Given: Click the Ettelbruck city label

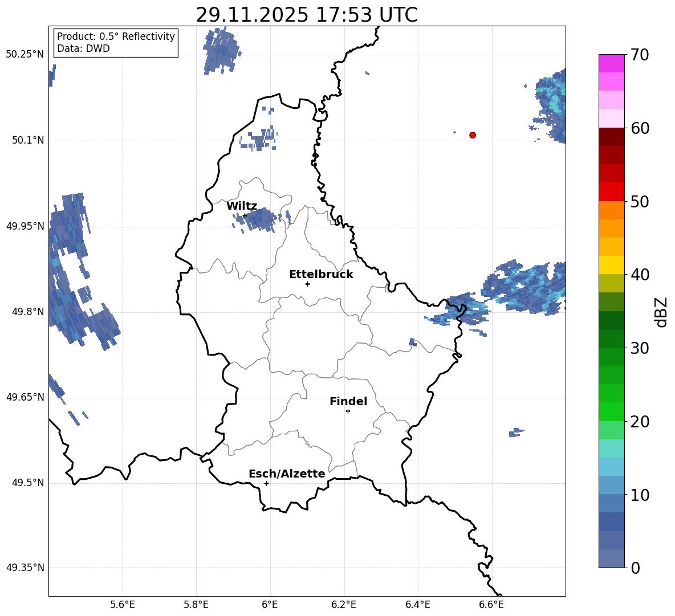Looking at the screenshot, I should coord(321,275).
